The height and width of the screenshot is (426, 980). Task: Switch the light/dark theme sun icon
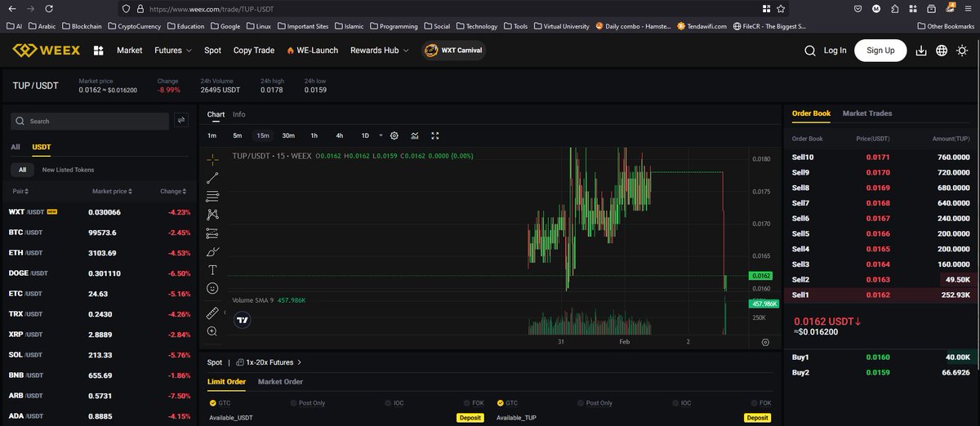(962, 51)
